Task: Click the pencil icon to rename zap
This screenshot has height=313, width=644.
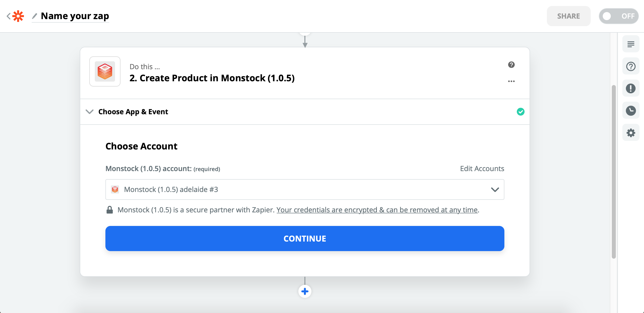Action: [35, 16]
